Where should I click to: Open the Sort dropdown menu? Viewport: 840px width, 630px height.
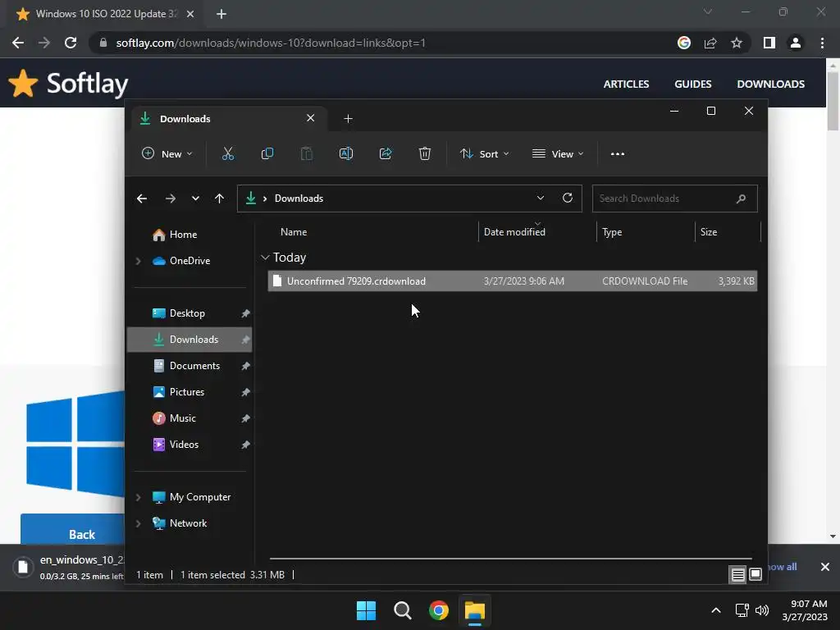tap(484, 153)
